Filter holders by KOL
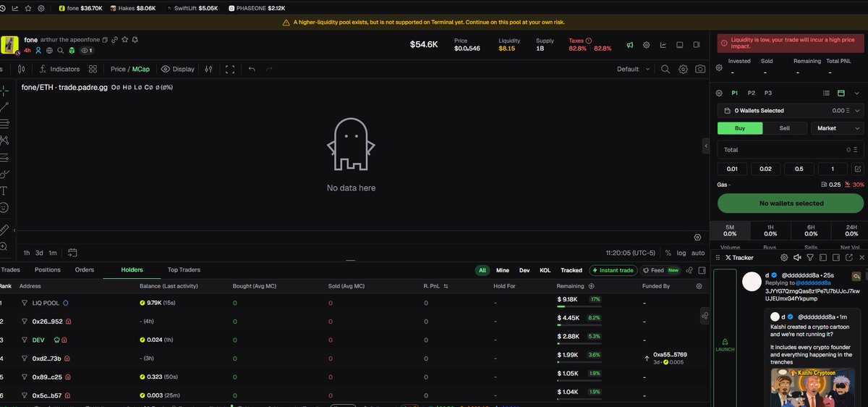This screenshot has height=407, width=868. (x=545, y=270)
